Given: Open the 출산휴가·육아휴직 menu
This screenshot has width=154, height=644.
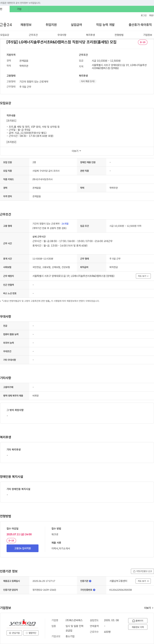Looking at the screenshot, I should pyautogui.click(x=140, y=25).
